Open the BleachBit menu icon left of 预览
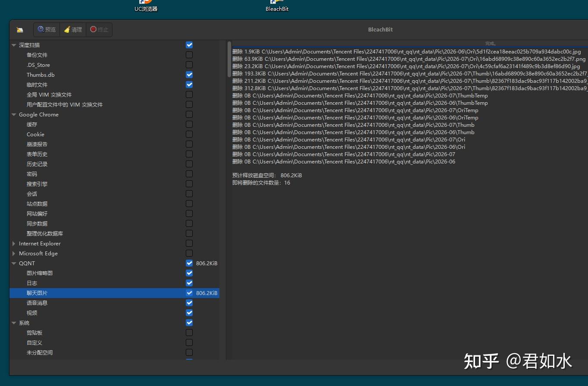 (20, 30)
